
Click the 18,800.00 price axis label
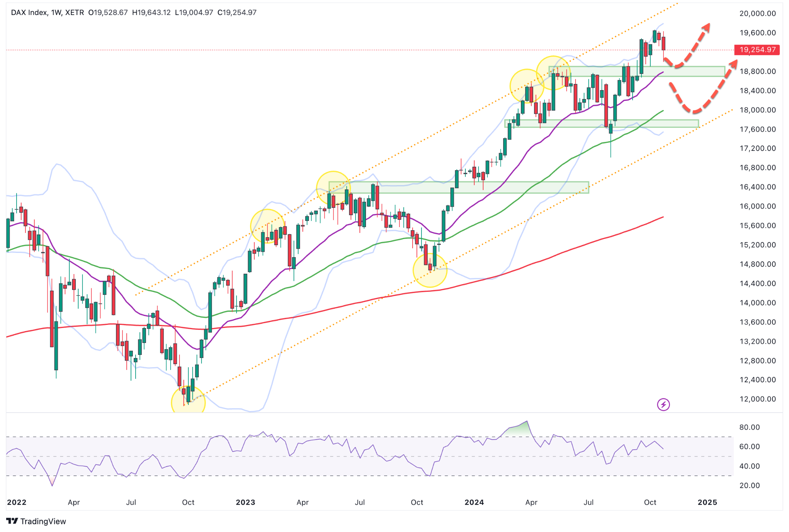point(757,71)
